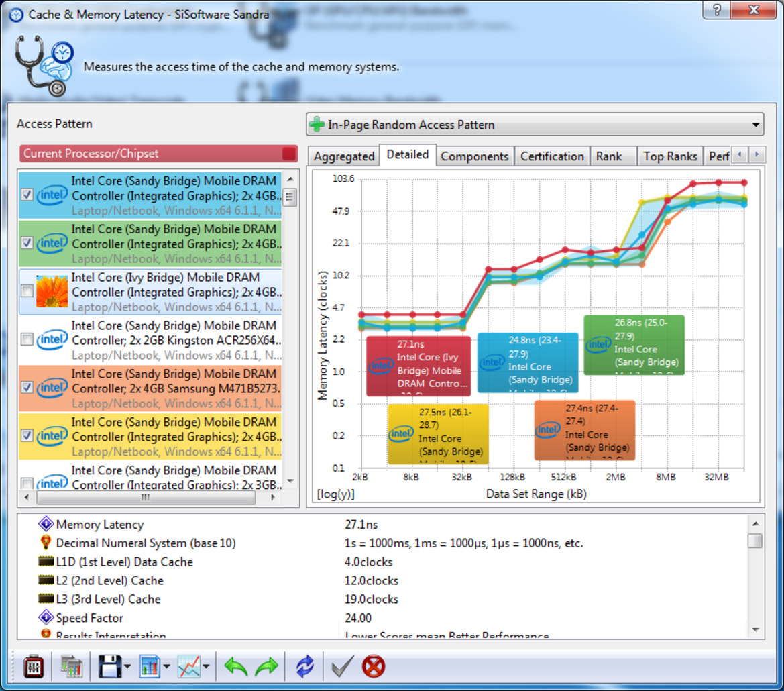The height and width of the screenshot is (691, 784).
Task: Click the green 26.8ns Sandy Bridge legend box
Action: coord(634,345)
